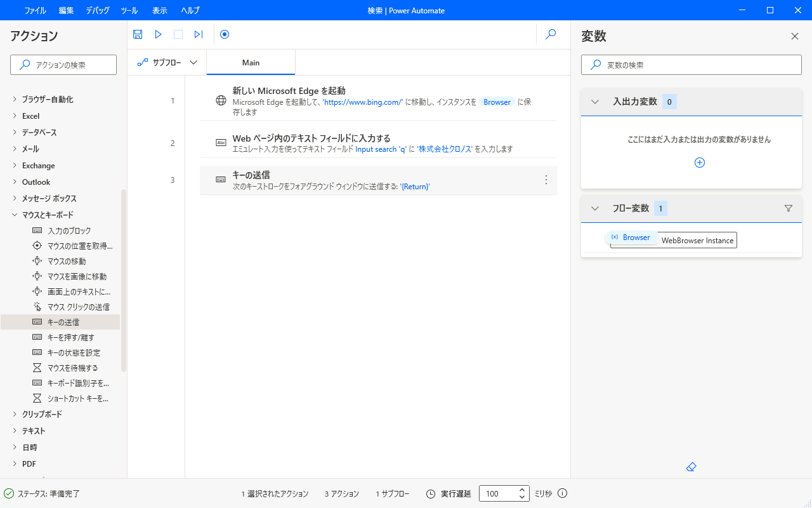The width and height of the screenshot is (812, 508).
Task: Collapse フロー変数 section
Action: (x=595, y=208)
